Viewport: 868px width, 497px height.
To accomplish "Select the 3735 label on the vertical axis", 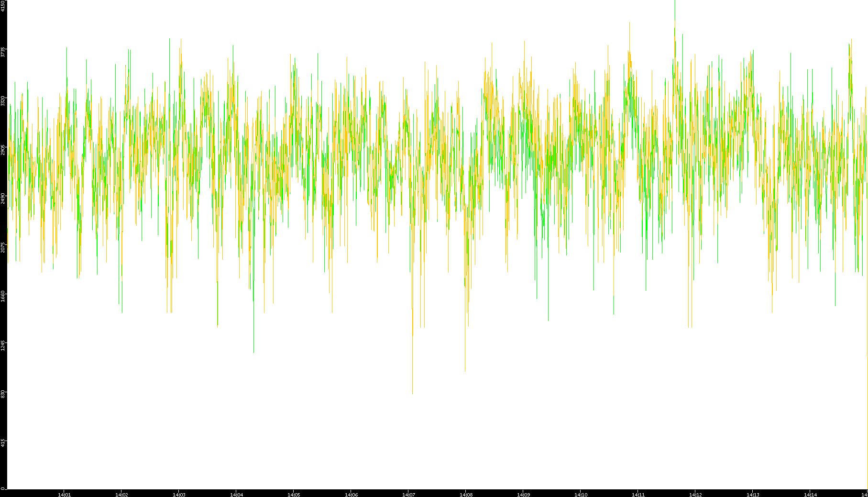I will pyautogui.click(x=3, y=52).
